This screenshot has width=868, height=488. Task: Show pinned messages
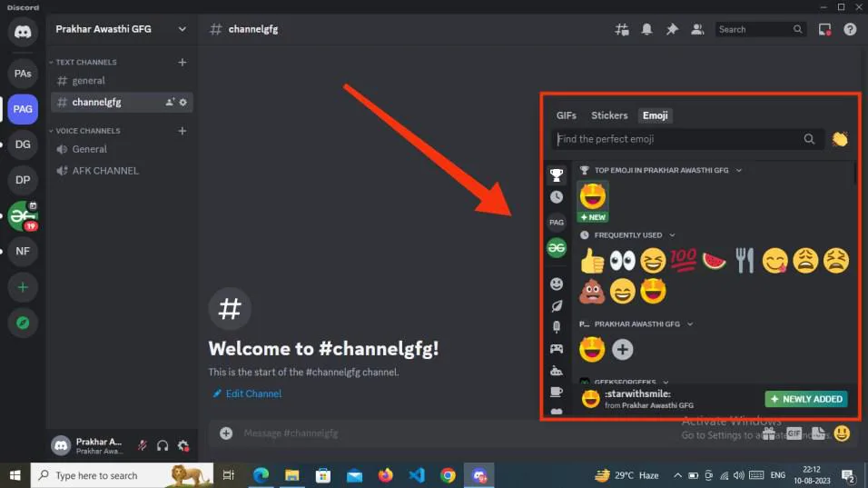coord(672,29)
